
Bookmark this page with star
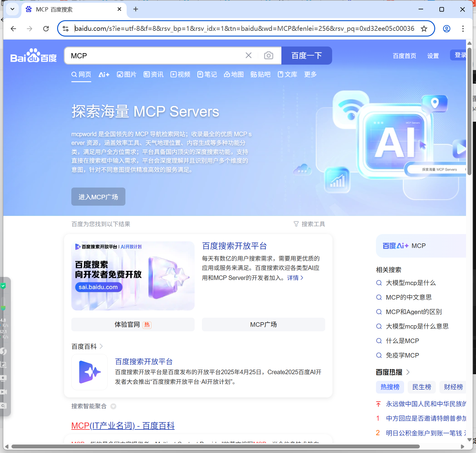tap(424, 29)
